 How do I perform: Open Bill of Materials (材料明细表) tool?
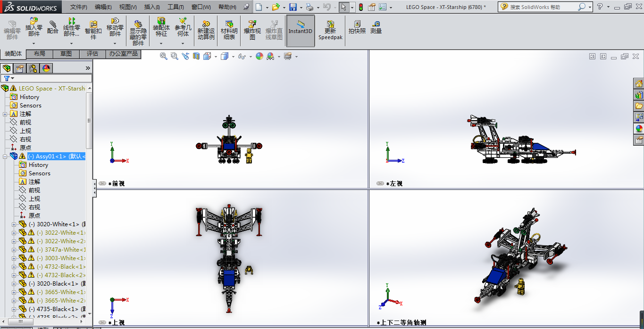[x=229, y=30]
